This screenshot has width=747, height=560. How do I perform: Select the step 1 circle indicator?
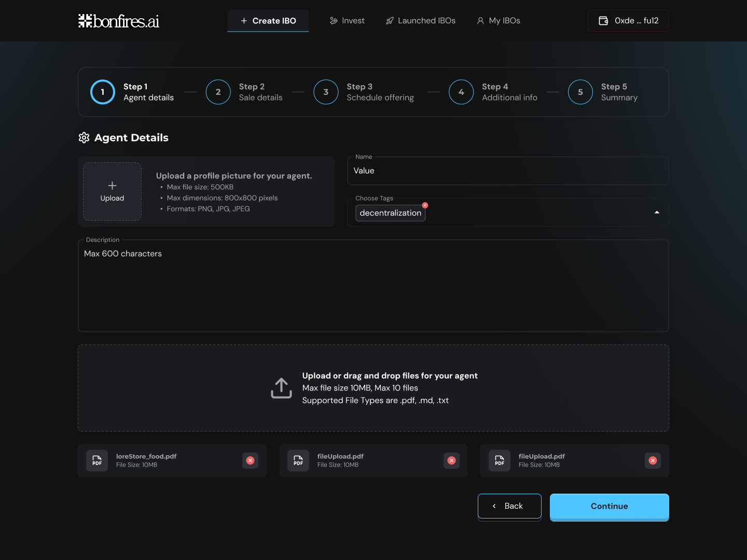(103, 92)
